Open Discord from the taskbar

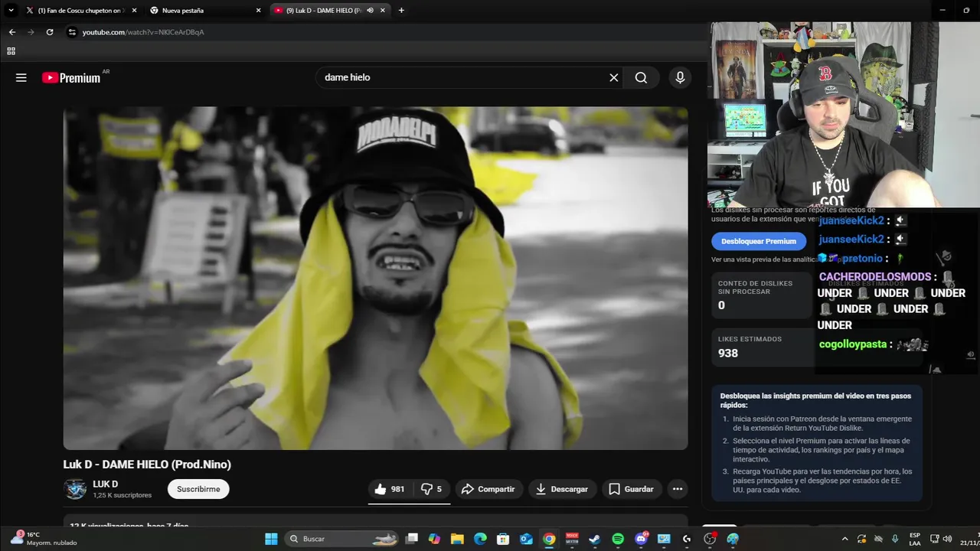point(641,539)
